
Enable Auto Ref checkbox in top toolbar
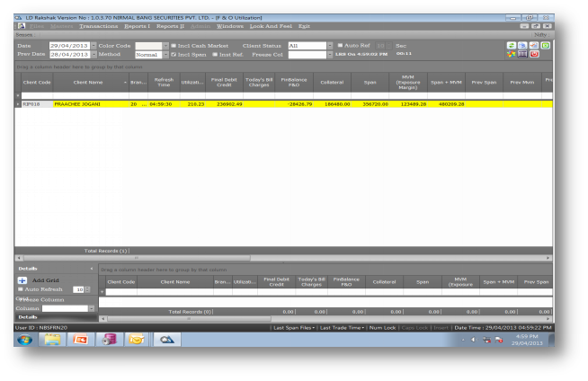point(340,45)
